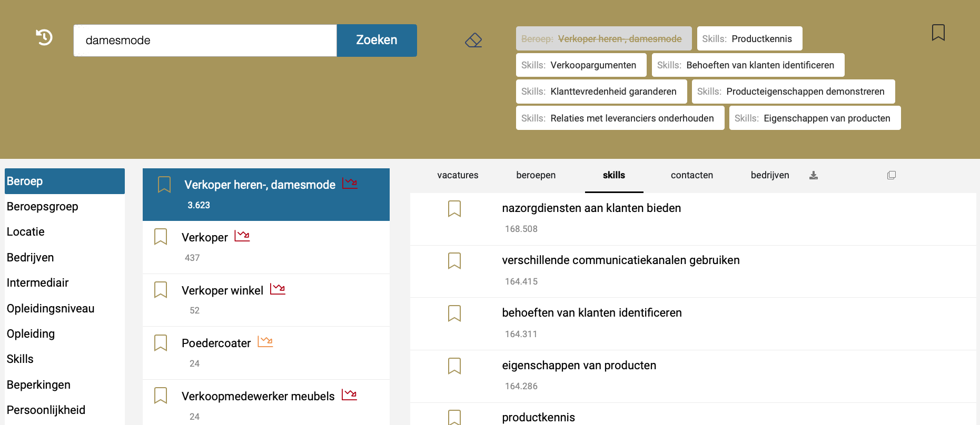Select Persoonlijkheid in the sidebar
Screen dimensions: 980x425
[x=65, y=410]
